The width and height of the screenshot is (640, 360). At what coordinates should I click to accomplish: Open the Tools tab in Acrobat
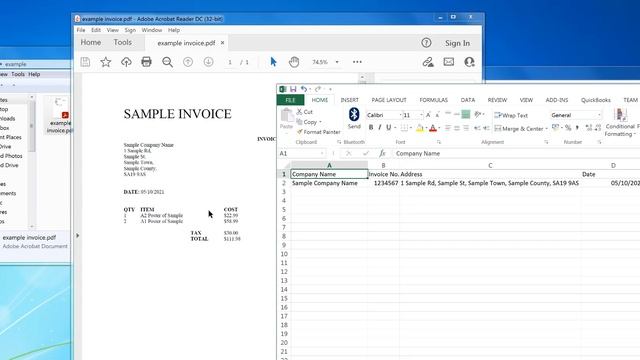[x=122, y=42]
